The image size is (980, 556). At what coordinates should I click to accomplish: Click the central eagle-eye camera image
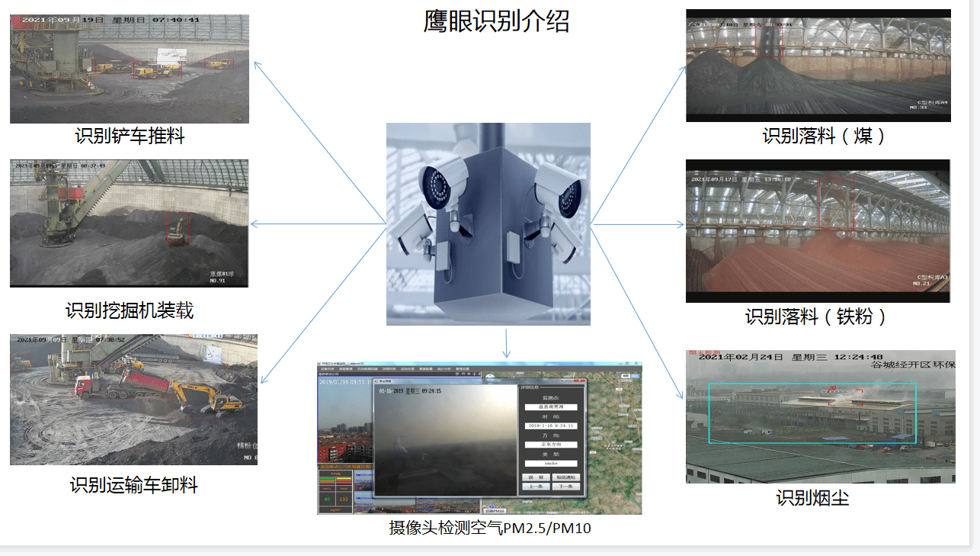coord(488,223)
